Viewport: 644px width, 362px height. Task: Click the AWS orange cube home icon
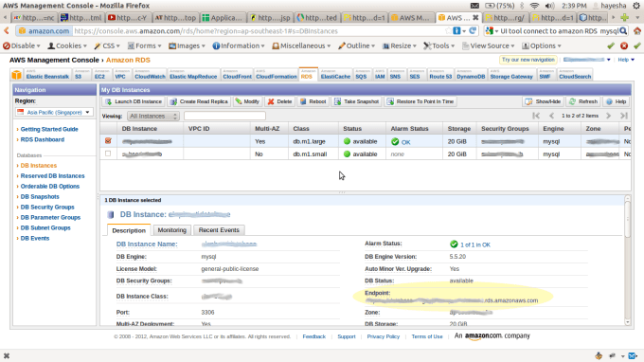tap(16, 75)
